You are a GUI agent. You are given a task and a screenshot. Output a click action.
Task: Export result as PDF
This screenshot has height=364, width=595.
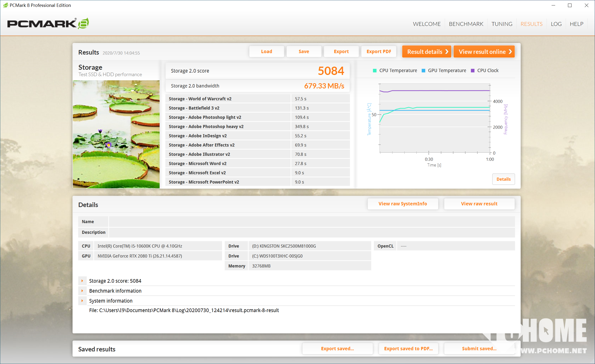(x=378, y=51)
